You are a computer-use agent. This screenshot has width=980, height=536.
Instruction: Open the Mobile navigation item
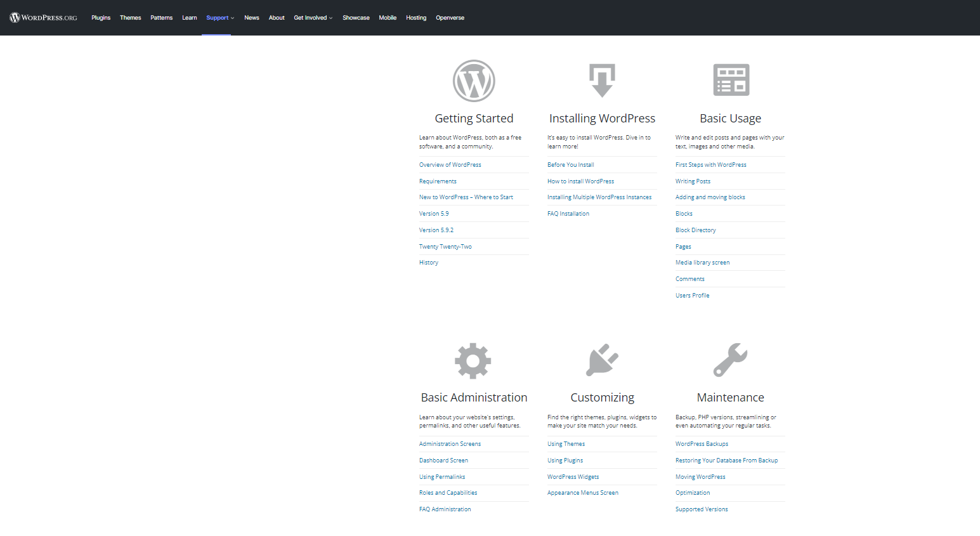pyautogui.click(x=388, y=18)
